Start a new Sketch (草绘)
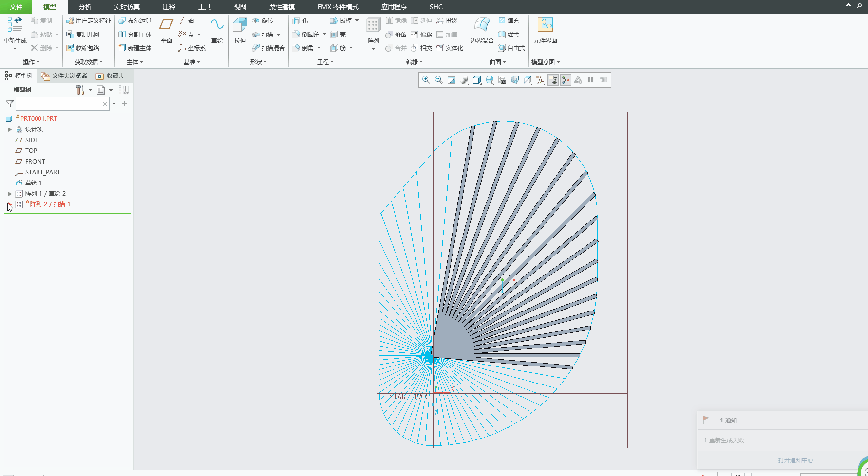Image resolution: width=868 pixels, height=476 pixels. point(217,30)
